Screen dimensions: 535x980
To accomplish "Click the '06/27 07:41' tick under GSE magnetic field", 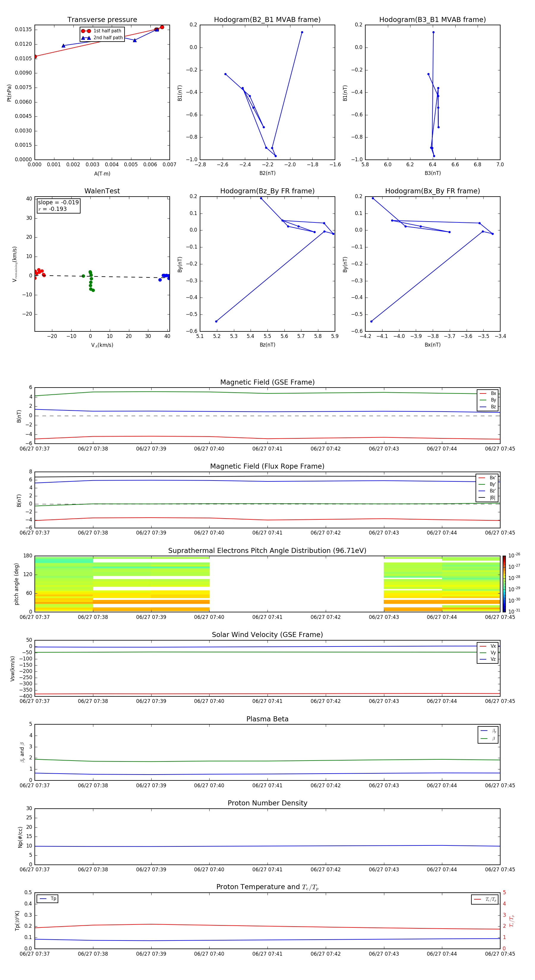I will [267, 449].
